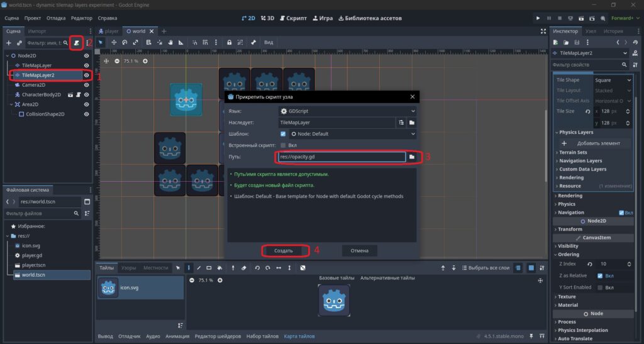Select the Move Mode tool
The height and width of the screenshot is (344, 644).
tap(114, 42)
